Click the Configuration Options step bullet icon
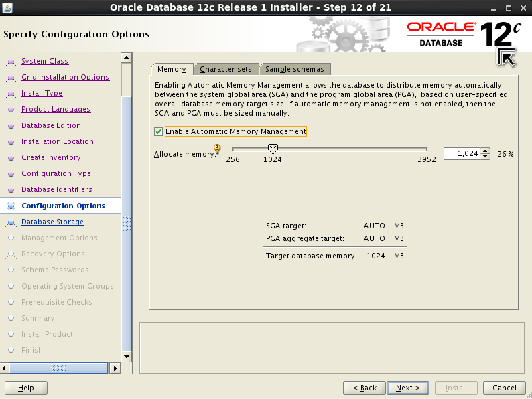 (11, 206)
